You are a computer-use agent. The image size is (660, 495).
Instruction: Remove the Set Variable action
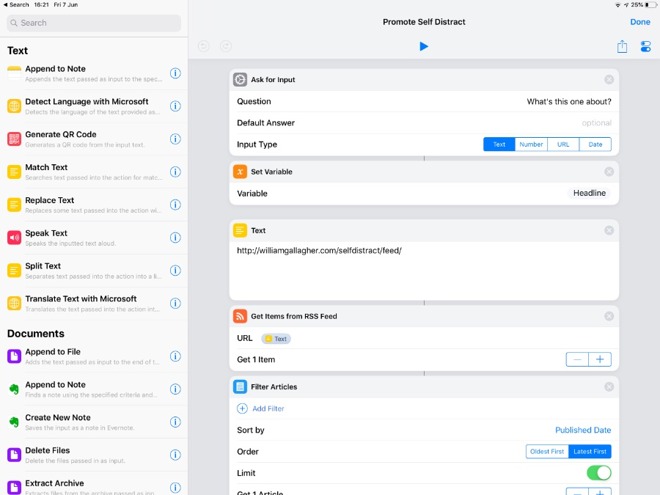point(609,172)
